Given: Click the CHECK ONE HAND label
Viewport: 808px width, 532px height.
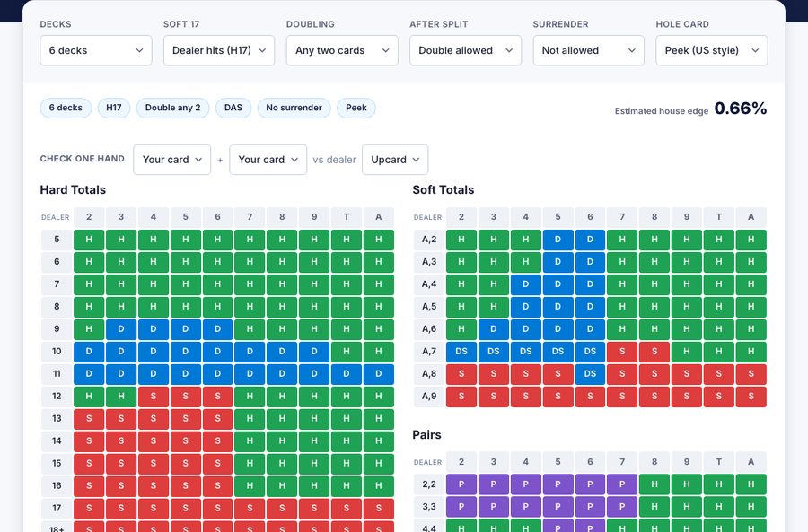Looking at the screenshot, I should pyautogui.click(x=83, y=159).
